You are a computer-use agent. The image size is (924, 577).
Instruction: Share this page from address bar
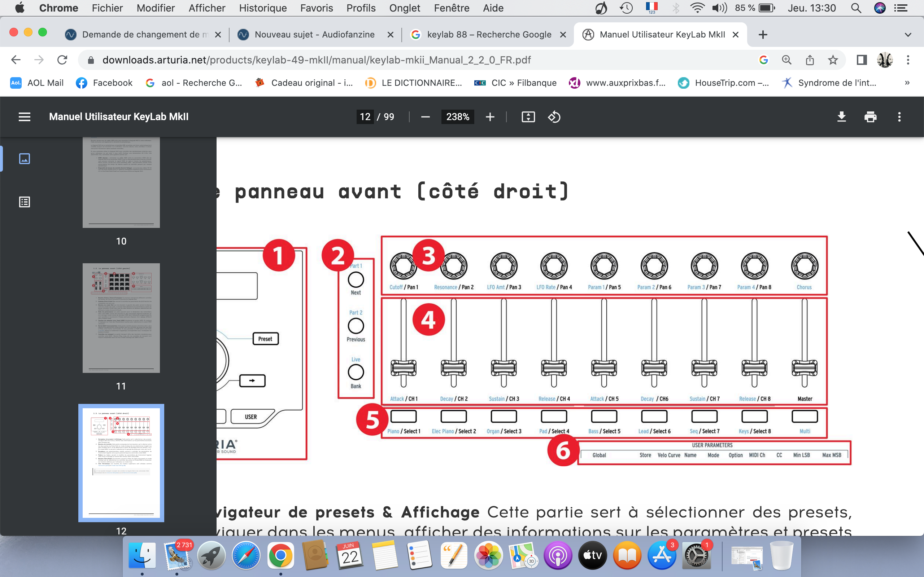(810, 60)
